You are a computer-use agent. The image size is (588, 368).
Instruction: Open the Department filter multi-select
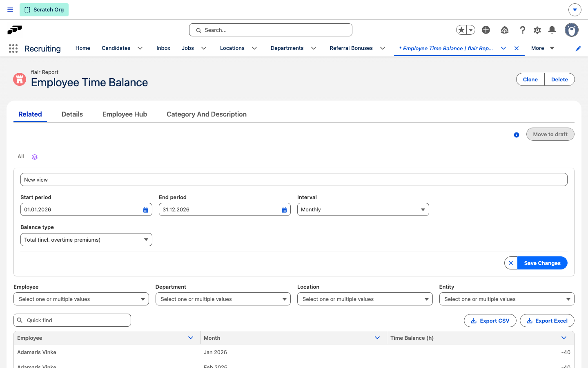pos(223,299)
